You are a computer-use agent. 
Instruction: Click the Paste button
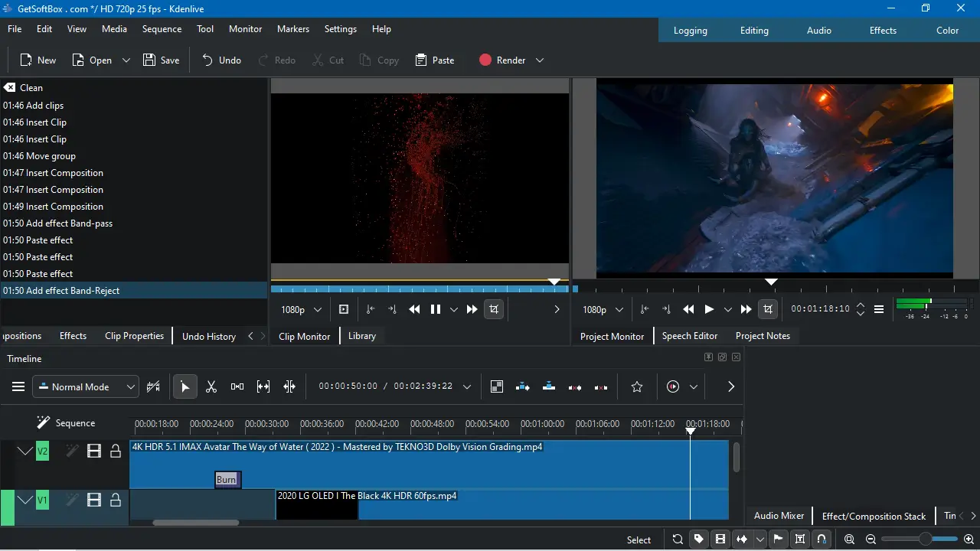(435, 60)
